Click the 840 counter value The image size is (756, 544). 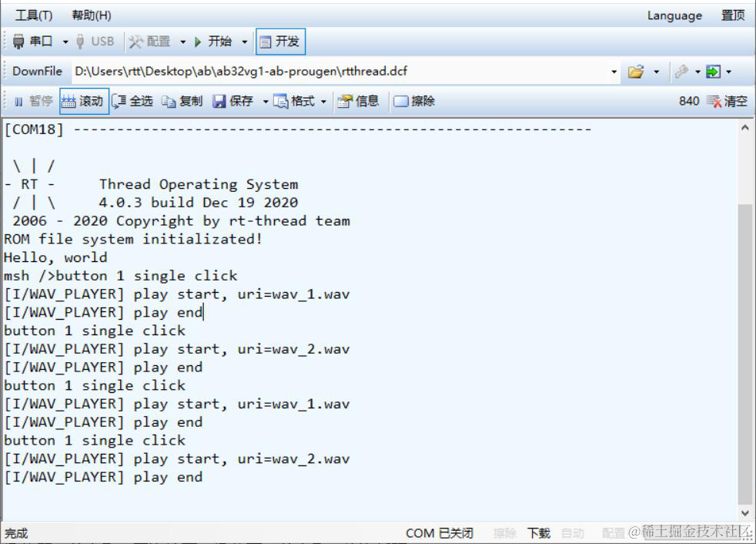[x=689, y=102]
